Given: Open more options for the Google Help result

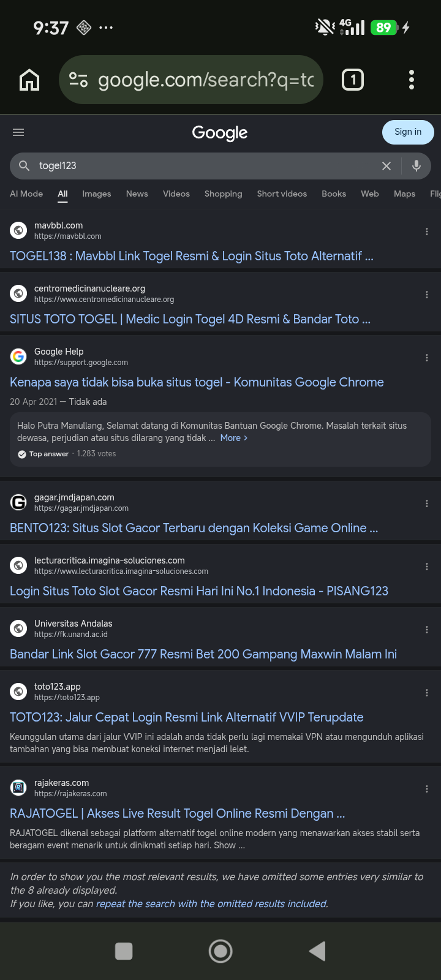Looking at the screenshot, I should (427, 358).
